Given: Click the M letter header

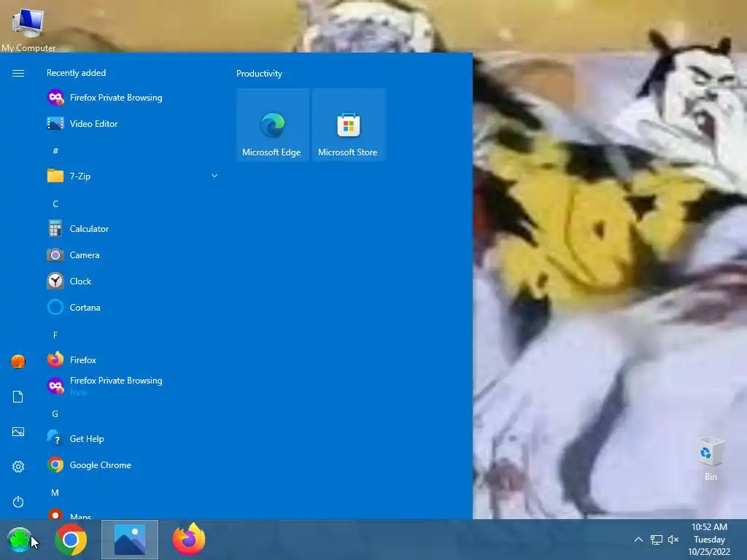Looking at the screenshot, I should pyautogui.click(x=55, y=493).
